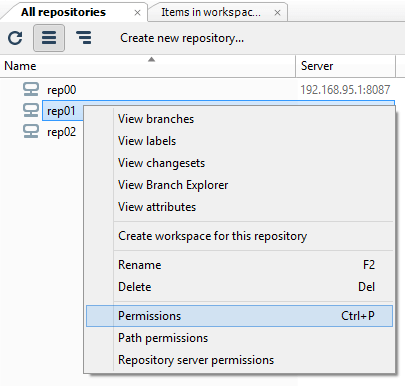The image size is (405, 386).
Task: Switch to list view mode icon
Action: (x=49, y=38)
